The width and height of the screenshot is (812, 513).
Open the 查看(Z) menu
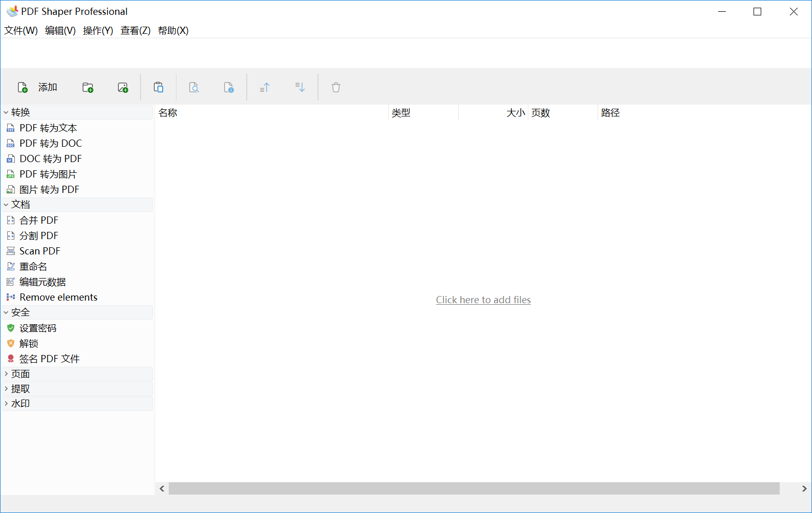click(135, 31)
